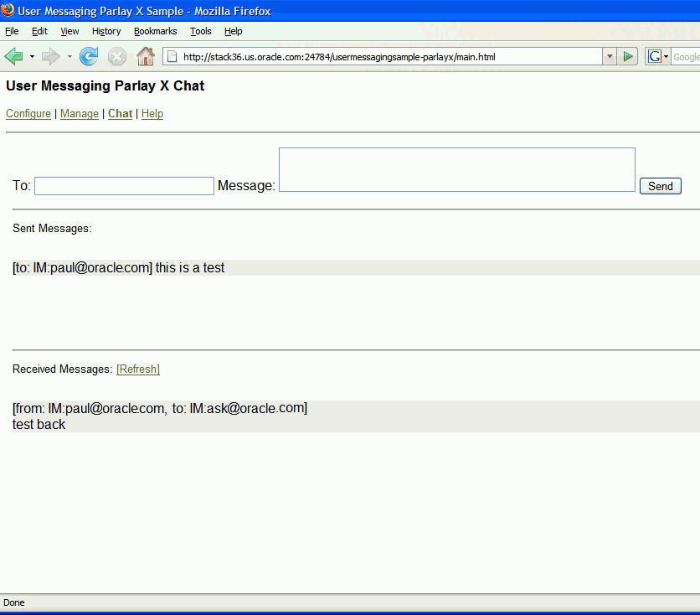Click the Send button
Image resolution: width=700 pixels, height=615 pixels.
pos(661,186)
